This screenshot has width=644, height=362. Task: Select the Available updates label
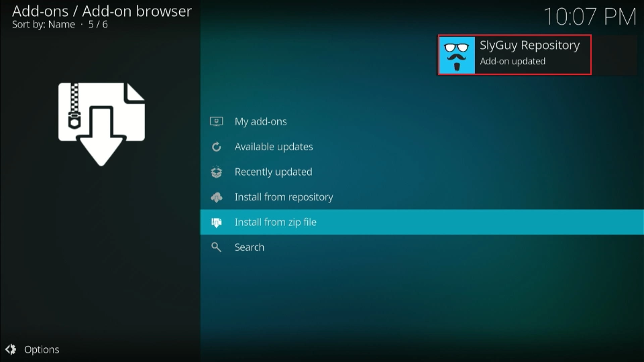[x=274, y=147]
